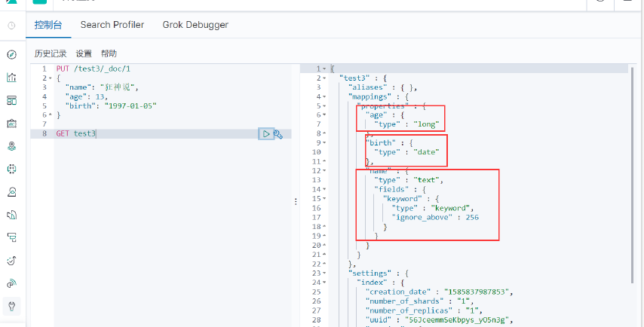Switch to the Grok Debugger tab
This screenshot has width=644, height=327.
click(x=195, y=25)
